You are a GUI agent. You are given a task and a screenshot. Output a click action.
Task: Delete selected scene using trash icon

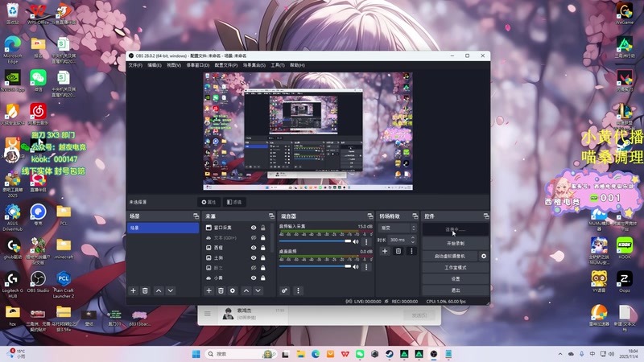145,290
